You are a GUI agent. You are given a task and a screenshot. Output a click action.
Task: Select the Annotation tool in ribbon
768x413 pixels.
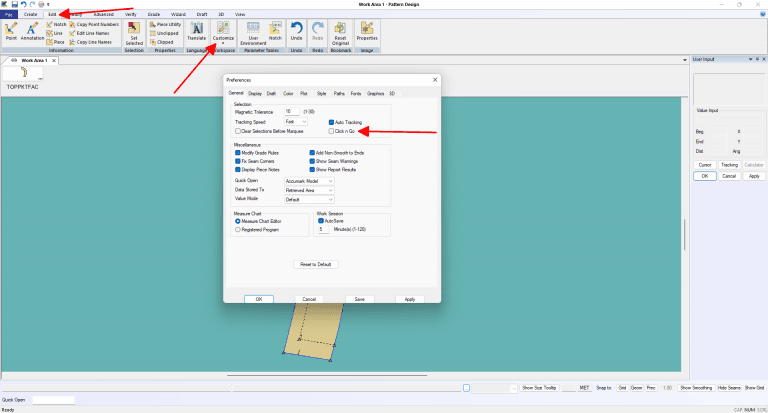tap(33, 31)
